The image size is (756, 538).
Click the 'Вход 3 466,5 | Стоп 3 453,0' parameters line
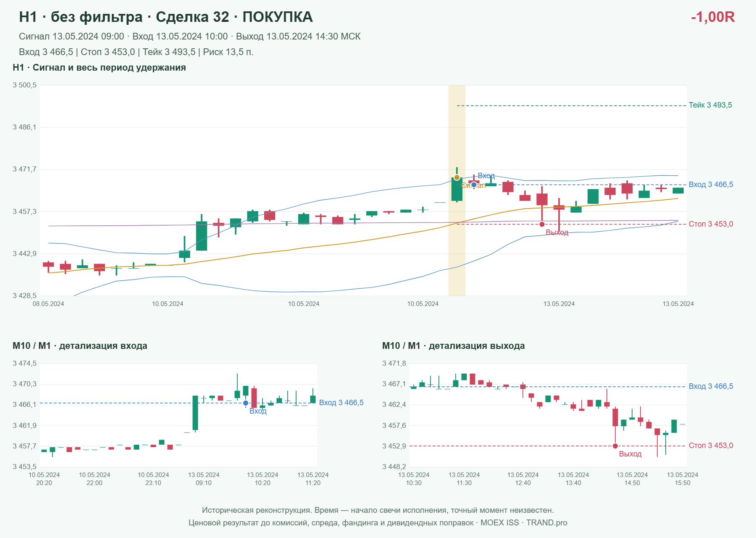(x=136, y=52)
